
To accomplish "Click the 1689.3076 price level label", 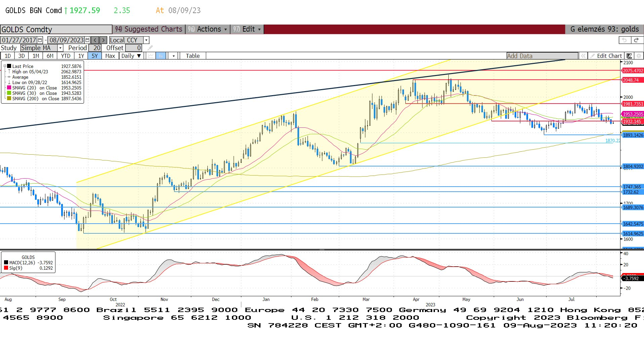I will point(633,207).
